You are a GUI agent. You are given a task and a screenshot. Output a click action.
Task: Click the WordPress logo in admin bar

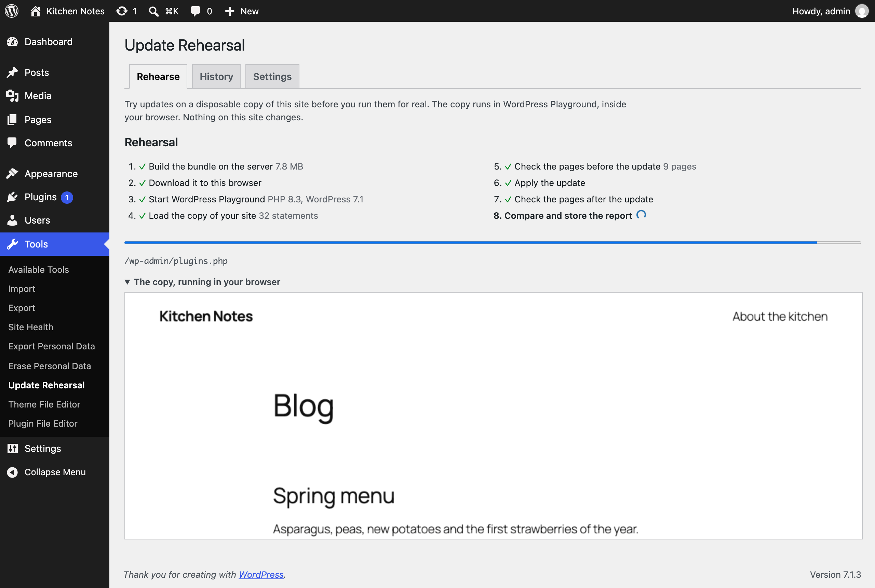pyautogui.click(x=12, y=11)
